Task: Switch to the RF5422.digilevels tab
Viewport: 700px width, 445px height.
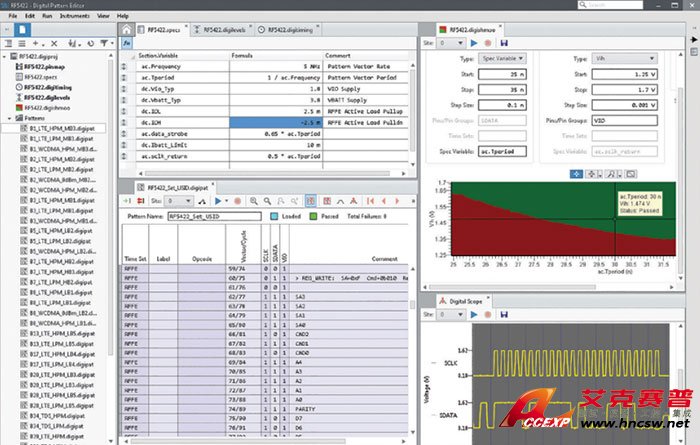Action: point(225,30)
